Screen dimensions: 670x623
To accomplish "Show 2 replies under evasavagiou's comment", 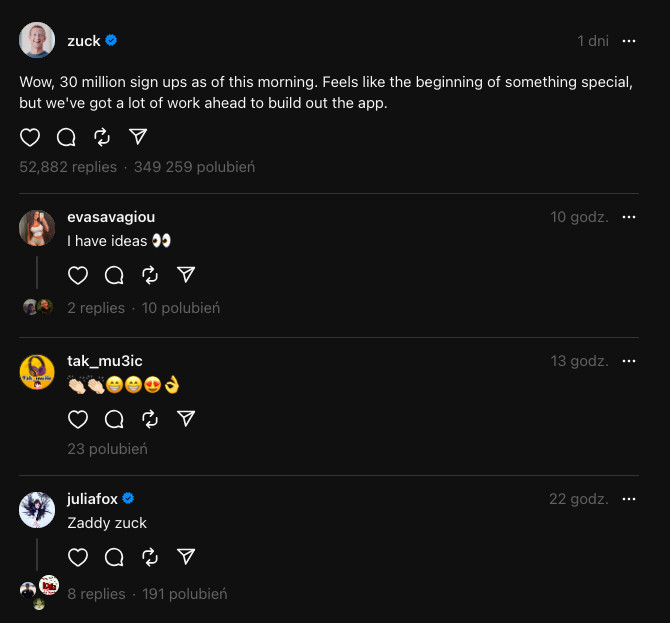I will coord(96,308).
